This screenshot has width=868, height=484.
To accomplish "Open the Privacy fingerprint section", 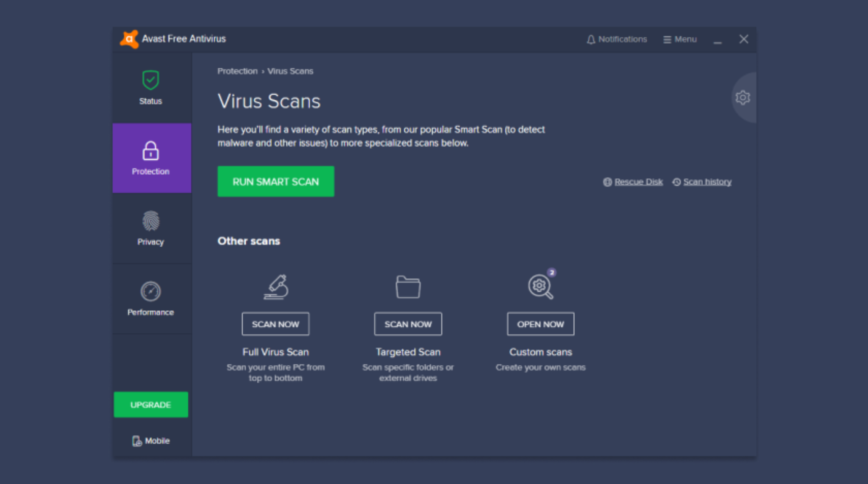I will tap(151, 228).
